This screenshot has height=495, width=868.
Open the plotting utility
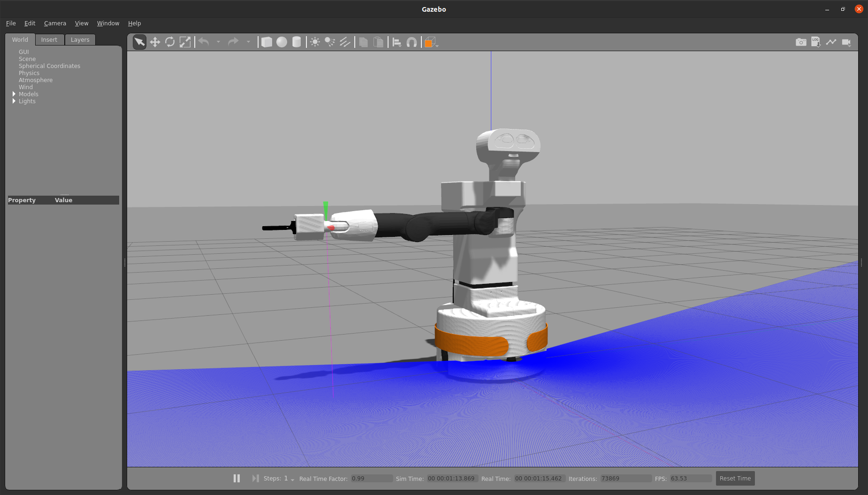click(831, 42)
